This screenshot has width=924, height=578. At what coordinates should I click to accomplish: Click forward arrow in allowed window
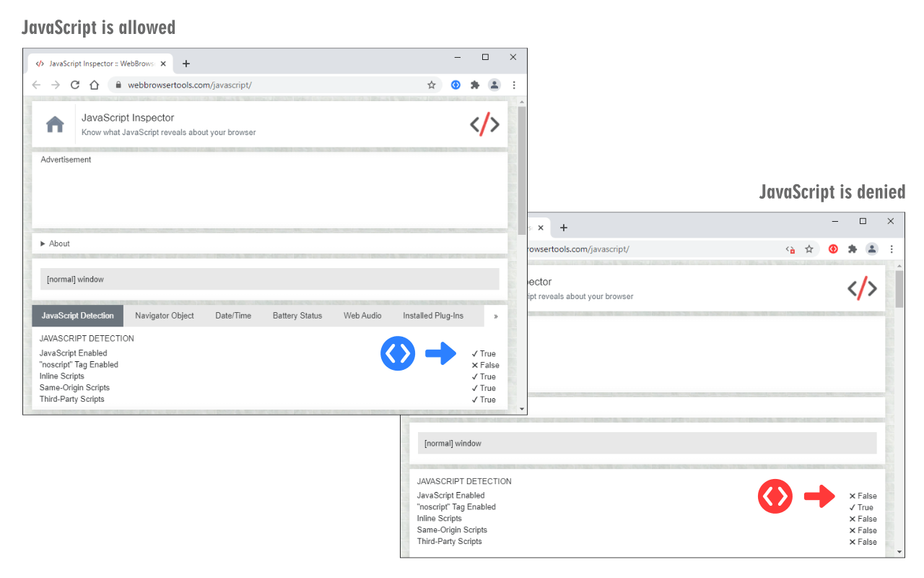56,85
